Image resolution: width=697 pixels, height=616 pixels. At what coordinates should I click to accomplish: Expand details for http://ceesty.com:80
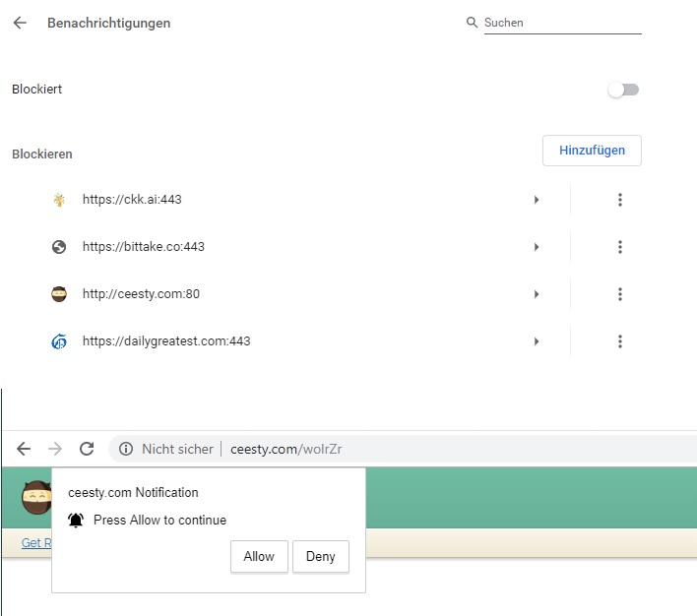click(x=537, y=294)
